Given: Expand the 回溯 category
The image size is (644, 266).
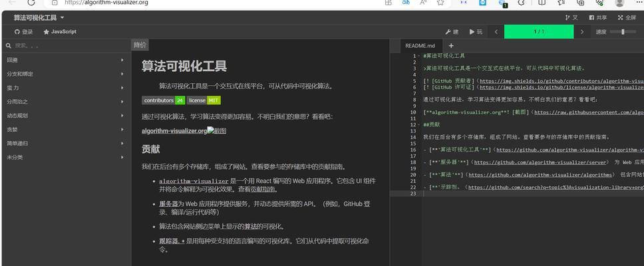Looking at the screenshot, I should [65, 60].
